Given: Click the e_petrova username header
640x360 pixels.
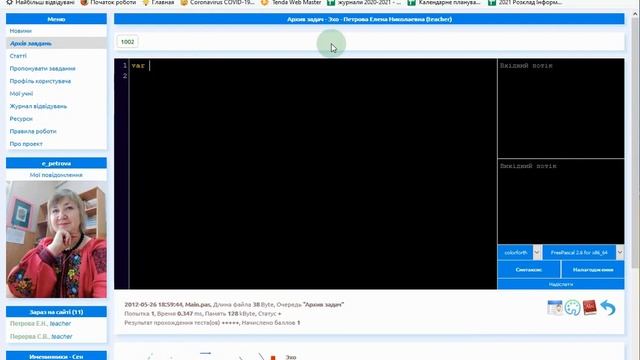Looking at the screenshot, I should pyautogui.click(x=56, y=163).
